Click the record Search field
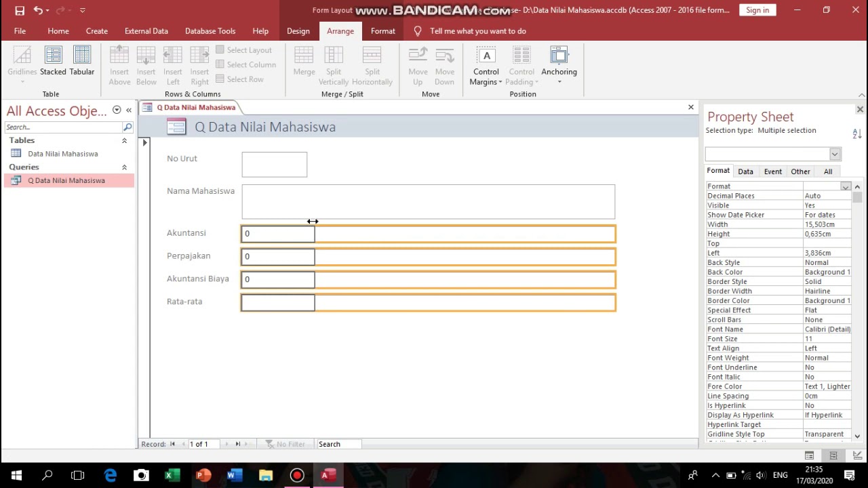Viewport: 868px width, 488px height. click(x=339, y=444)
